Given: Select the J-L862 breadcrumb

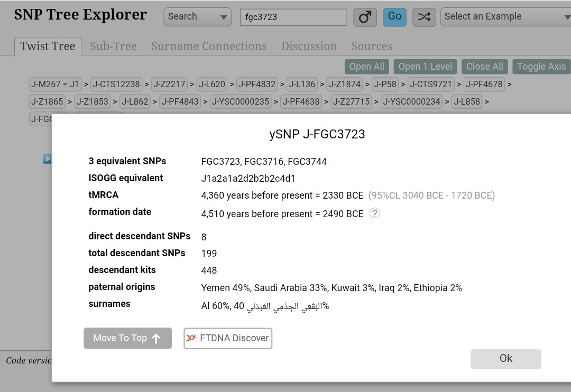Looking at the screenshot, I should coord(135,101).
